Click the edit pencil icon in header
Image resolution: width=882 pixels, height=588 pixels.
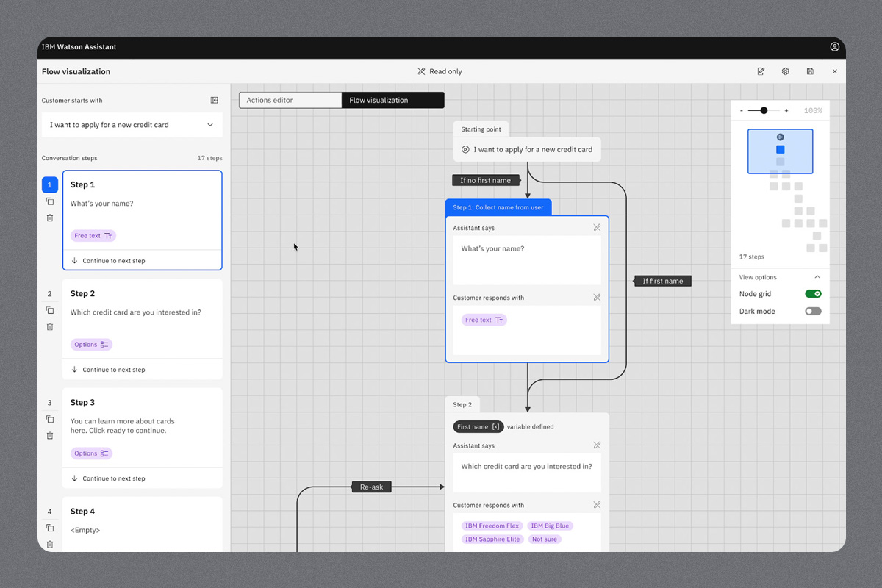[x=761, y=71]
